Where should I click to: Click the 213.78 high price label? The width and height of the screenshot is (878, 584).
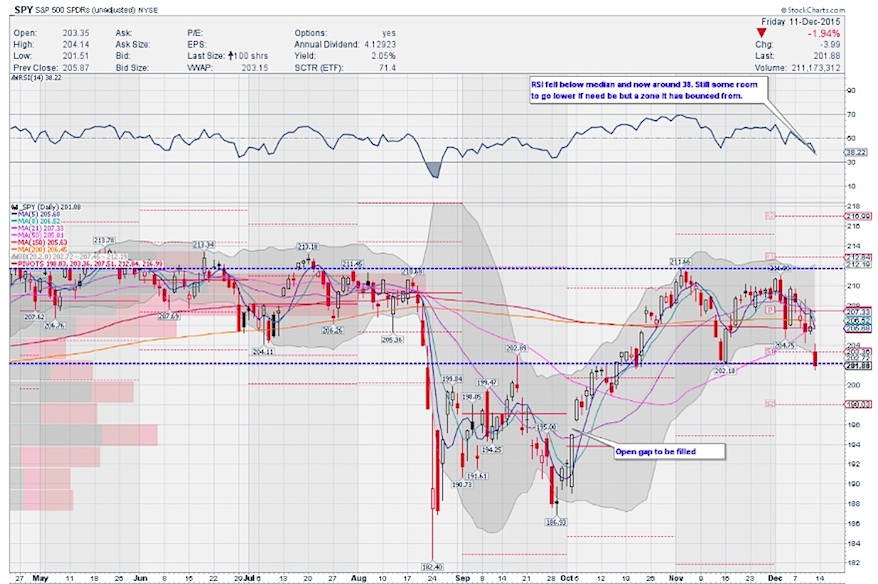(104, 240)
